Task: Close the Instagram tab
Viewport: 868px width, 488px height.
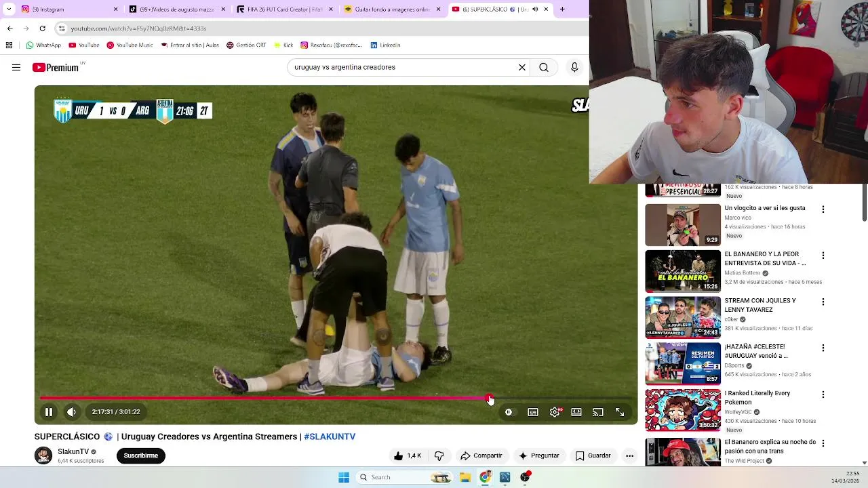Action: pyautogui.click(x=115, y=9)
